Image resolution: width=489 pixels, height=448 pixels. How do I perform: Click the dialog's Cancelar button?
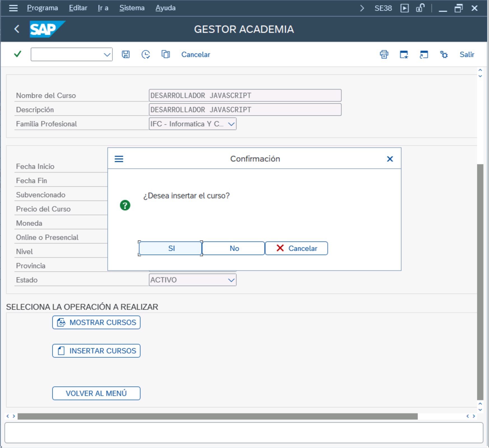click(x=296, y=248)
